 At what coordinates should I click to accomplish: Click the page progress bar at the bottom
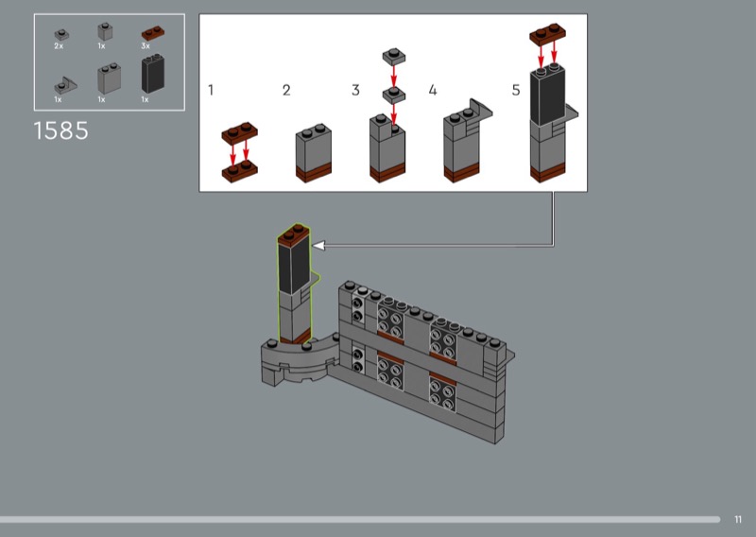coord(359,519)
